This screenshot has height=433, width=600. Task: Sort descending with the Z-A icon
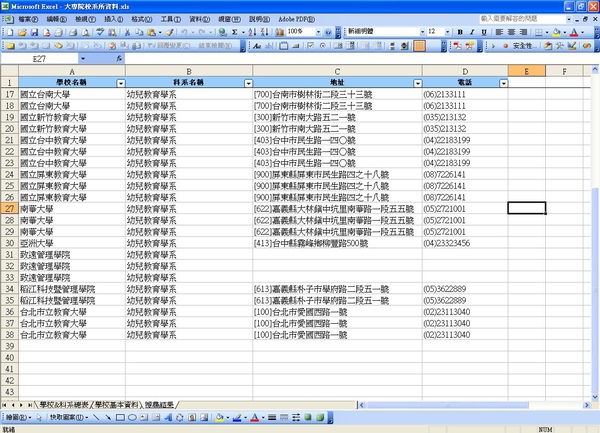[264, 33]
